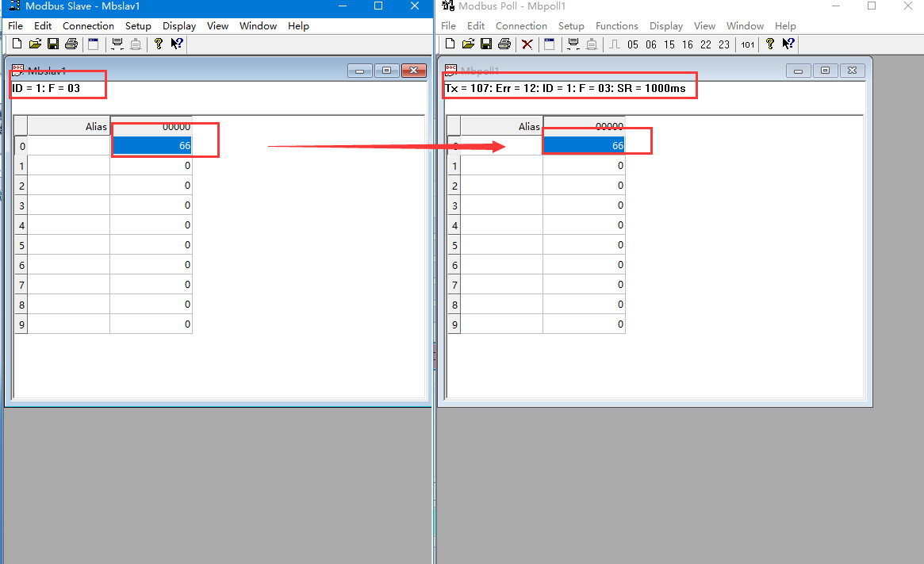This screenshot has width=924, height=564.
Task: Click the red X icon in Modbus Poll toolbar
Action: coord(527,44)
